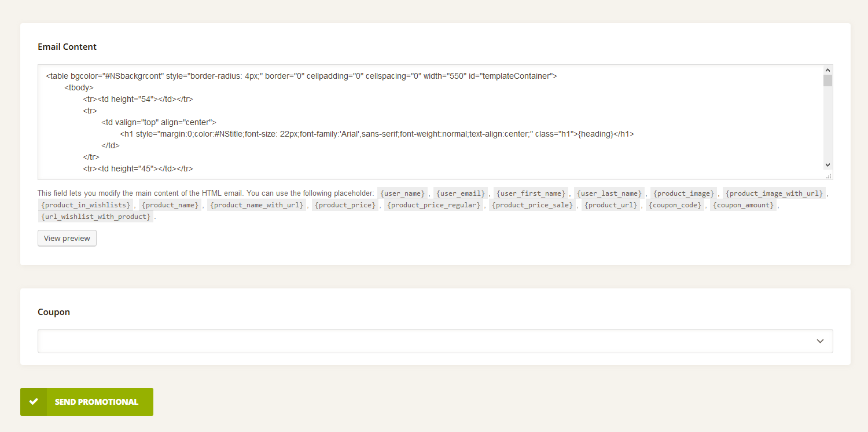Click the templateContainer table code line
The height and width of the screenshot is (432, 868).
click(x=301, y=76)
